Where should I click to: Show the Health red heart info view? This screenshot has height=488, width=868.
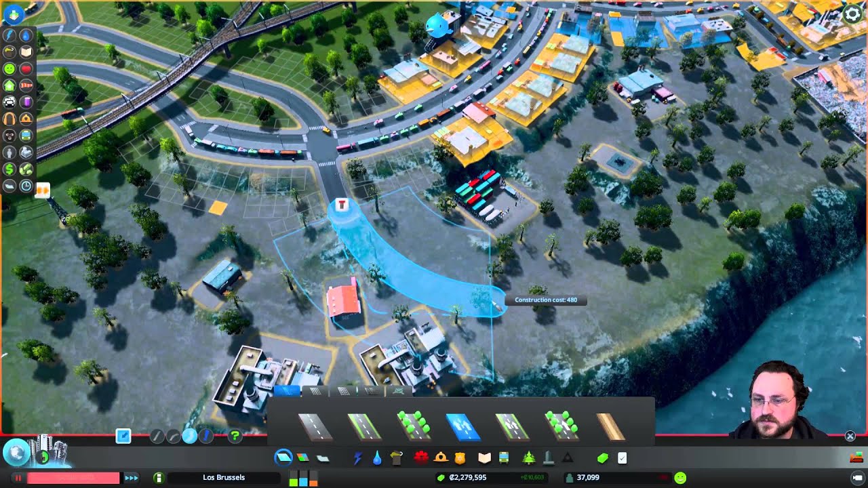[26, 68]
